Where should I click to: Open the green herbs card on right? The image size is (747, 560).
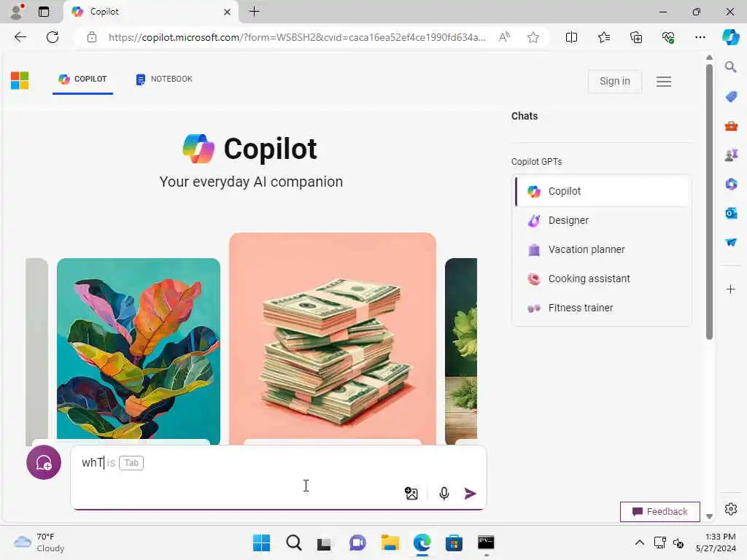tap(461, 351)
